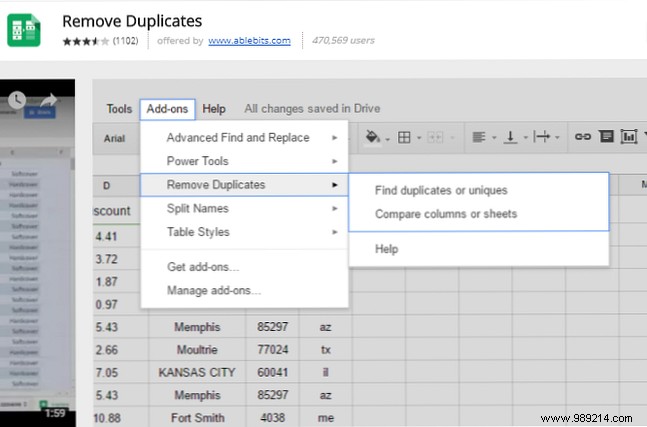This screenshot has width=647, height=427.
Task: Click the cell with value 0.97
Action: [x=117, y=304]
